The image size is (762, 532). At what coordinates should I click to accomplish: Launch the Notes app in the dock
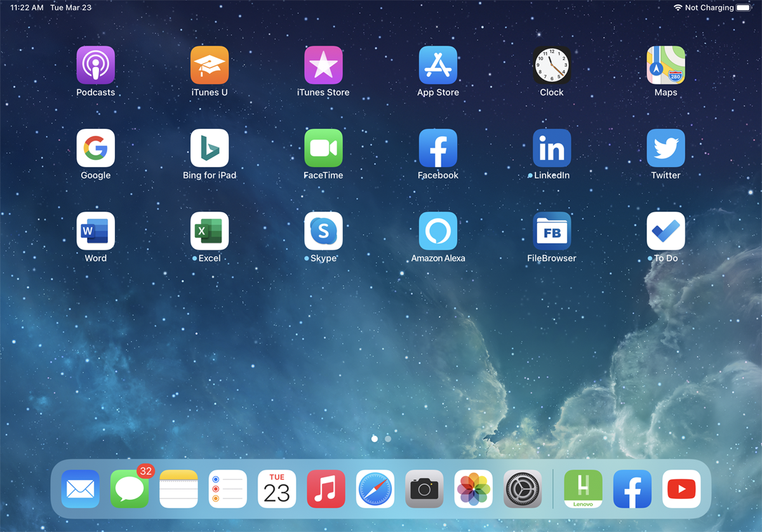tap(178, 489)
